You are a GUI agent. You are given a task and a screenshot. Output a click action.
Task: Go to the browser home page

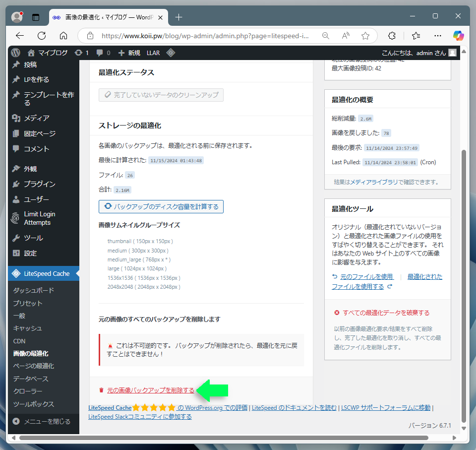(x=63, y=36)
